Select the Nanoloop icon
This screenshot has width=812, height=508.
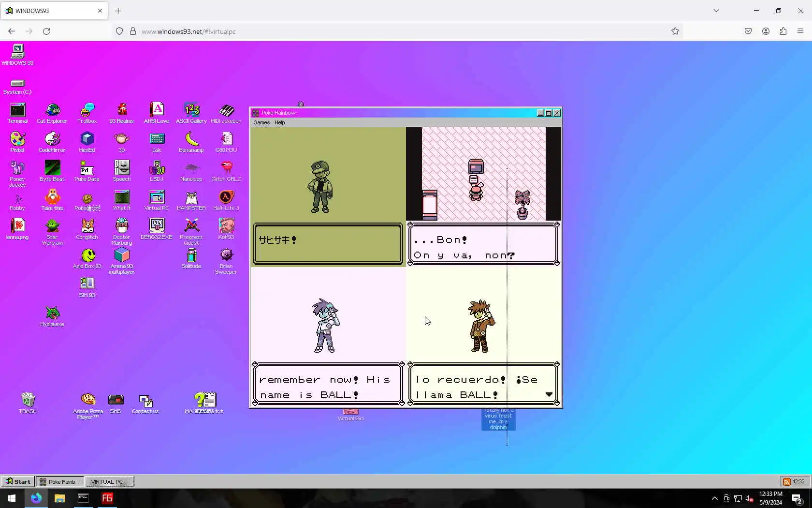191,172
